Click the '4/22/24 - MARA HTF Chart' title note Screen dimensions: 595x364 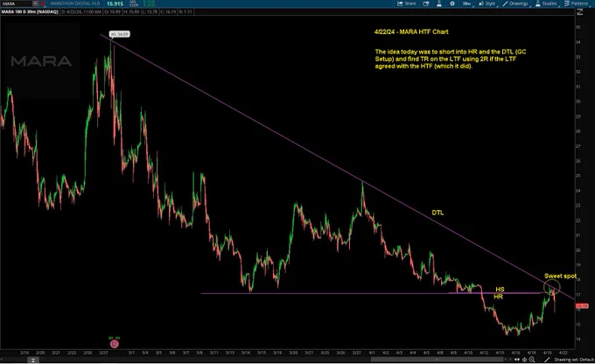pyautogui.click(x=411, y=31)
